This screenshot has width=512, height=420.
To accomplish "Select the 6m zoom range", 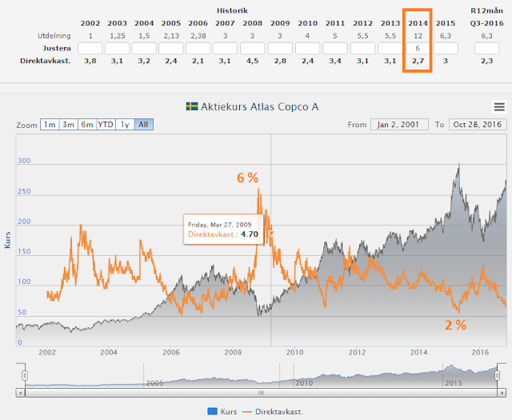I will tap(87, 125).
